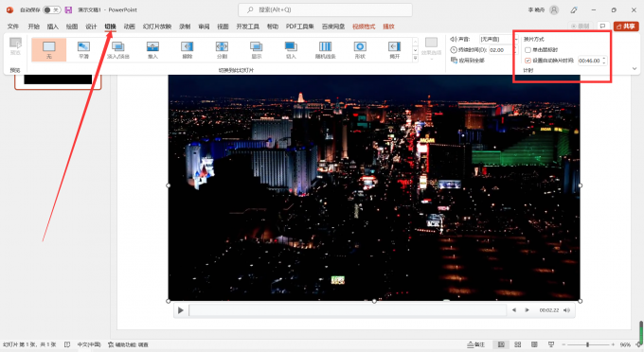Uncheck 设置自动换片时间 auto advance checkbox
Image resolution: width=644 pixels, height=352 pixels.
point(528,61)
